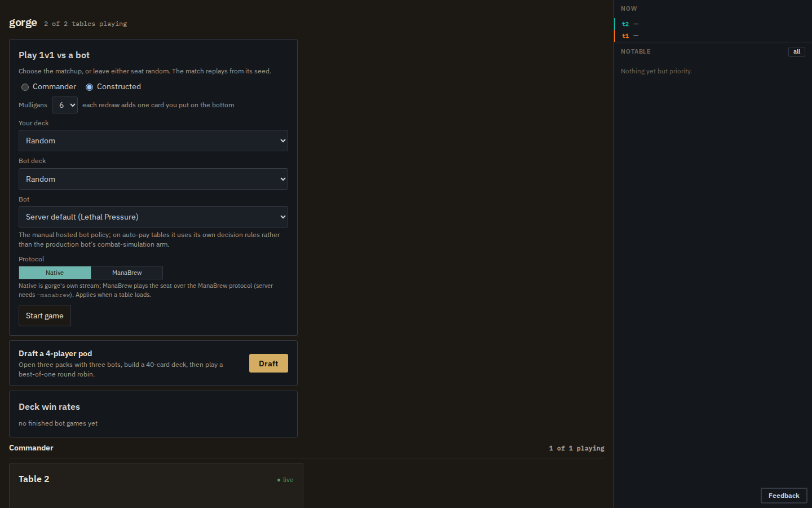Click the gorge logo title

pos(23,23)
